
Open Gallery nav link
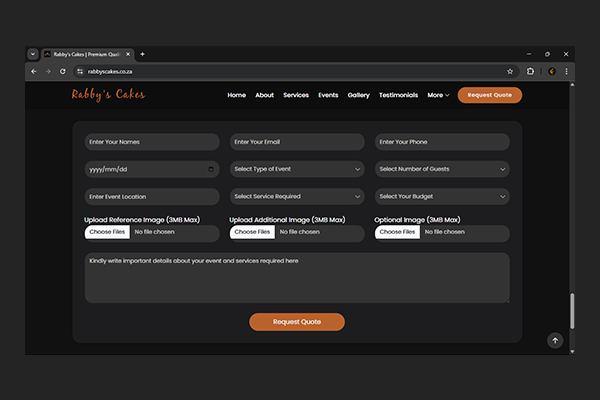359,95
